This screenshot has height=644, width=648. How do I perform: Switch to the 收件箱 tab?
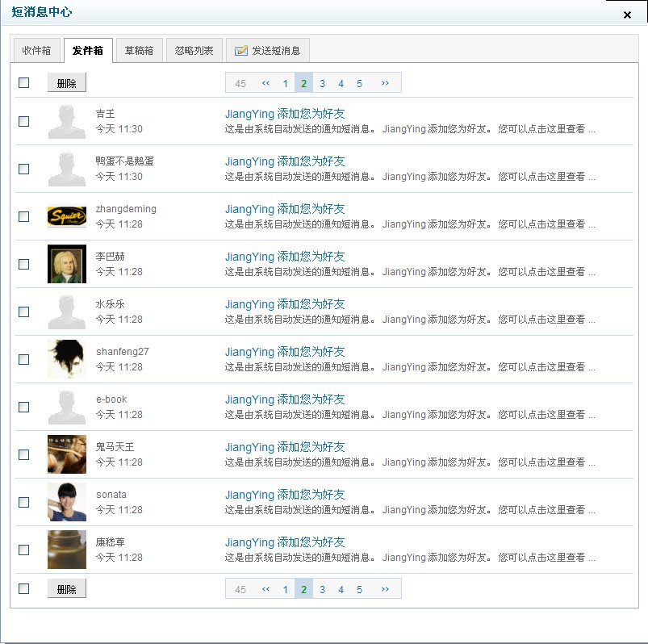36,50
